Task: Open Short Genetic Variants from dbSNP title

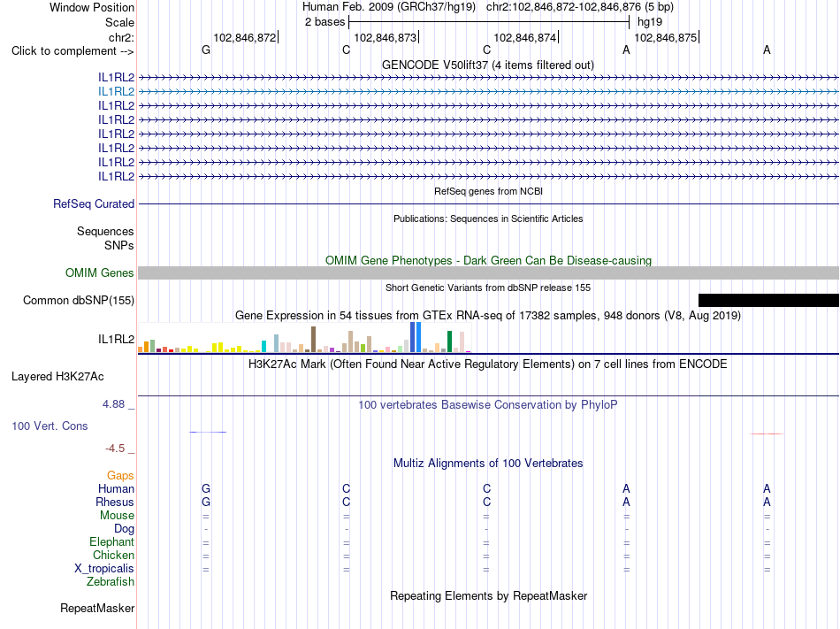Action: (x=488, y=288)
